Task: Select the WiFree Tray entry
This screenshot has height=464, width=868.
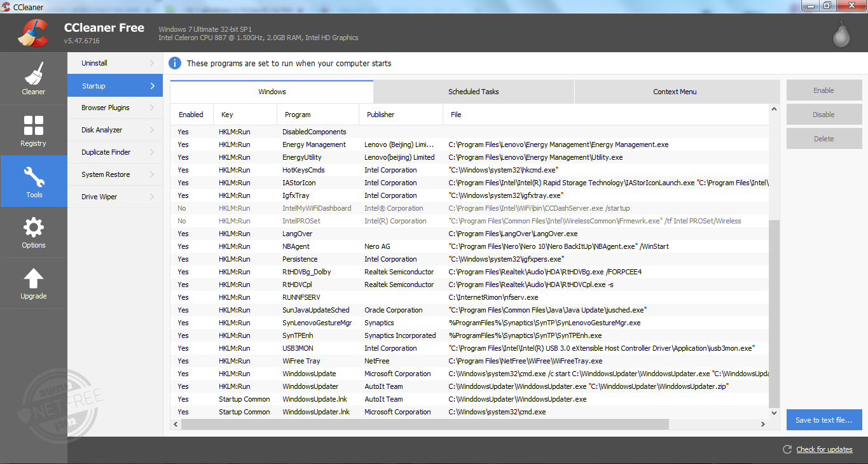Action: coord(470,361)
